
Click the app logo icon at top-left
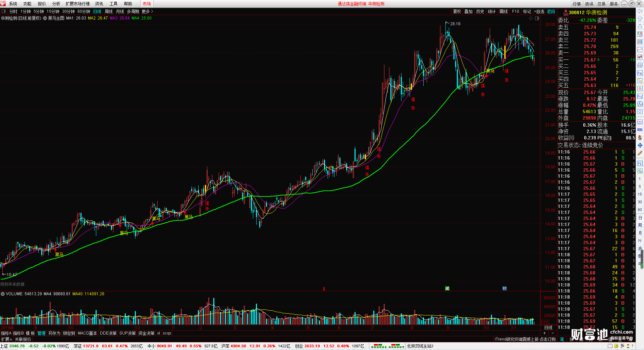(3, 4)
